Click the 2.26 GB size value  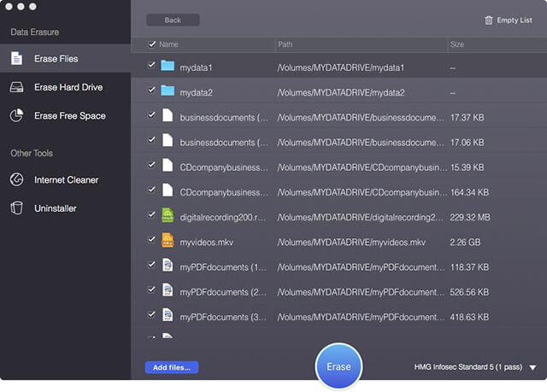point(465,243)
